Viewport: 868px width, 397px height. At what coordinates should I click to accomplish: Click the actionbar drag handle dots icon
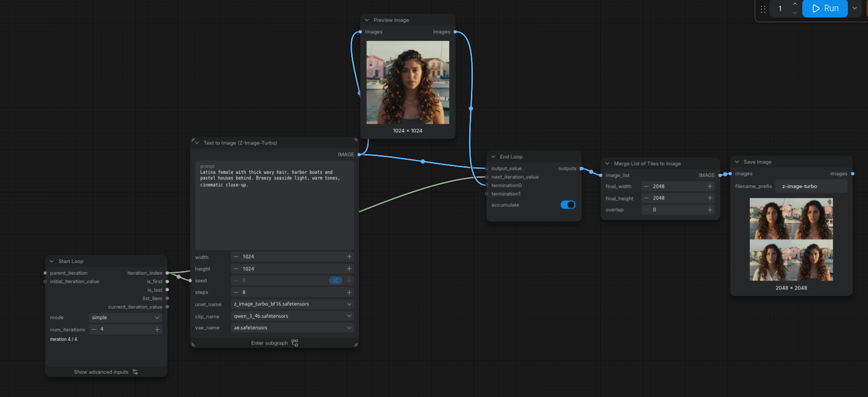(763, 9)
